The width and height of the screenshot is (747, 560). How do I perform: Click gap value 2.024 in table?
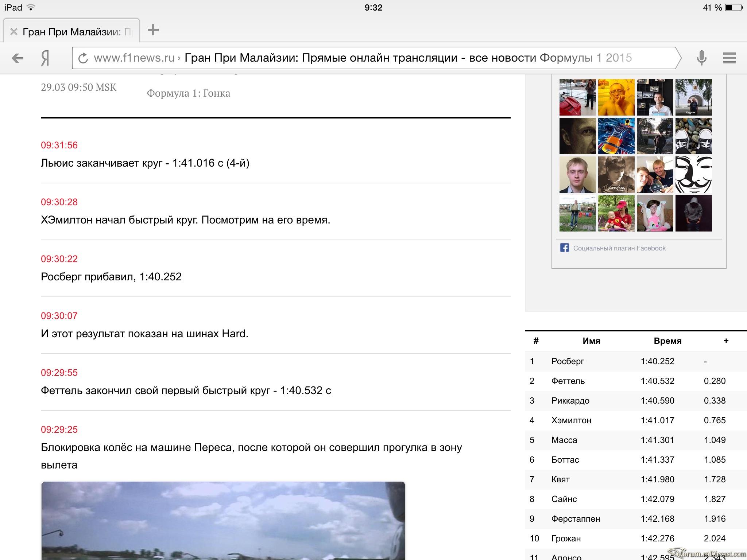(x=715, y=538)
